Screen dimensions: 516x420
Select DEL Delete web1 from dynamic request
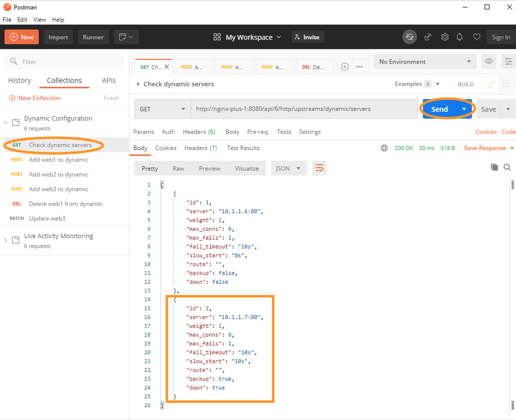(65, 204)
